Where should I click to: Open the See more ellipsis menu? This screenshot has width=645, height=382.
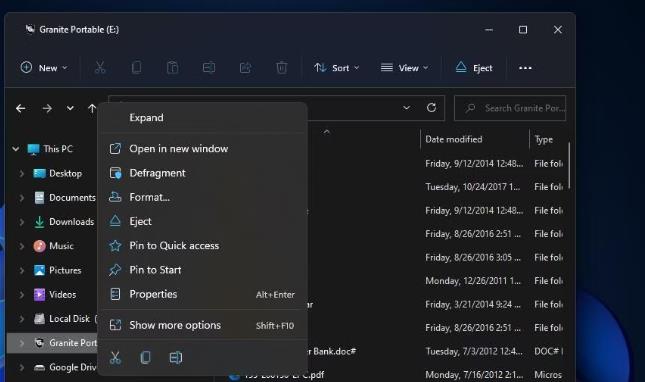point(525,68)
